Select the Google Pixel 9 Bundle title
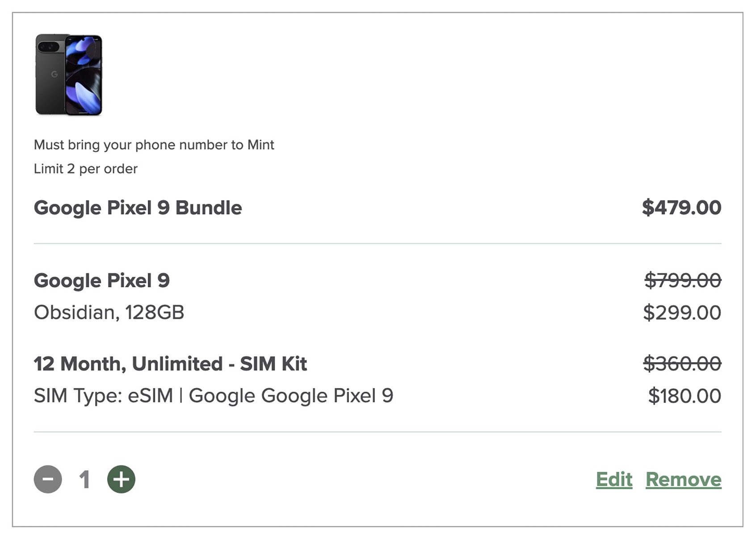The image size is (756, 536). coord(138,208)
